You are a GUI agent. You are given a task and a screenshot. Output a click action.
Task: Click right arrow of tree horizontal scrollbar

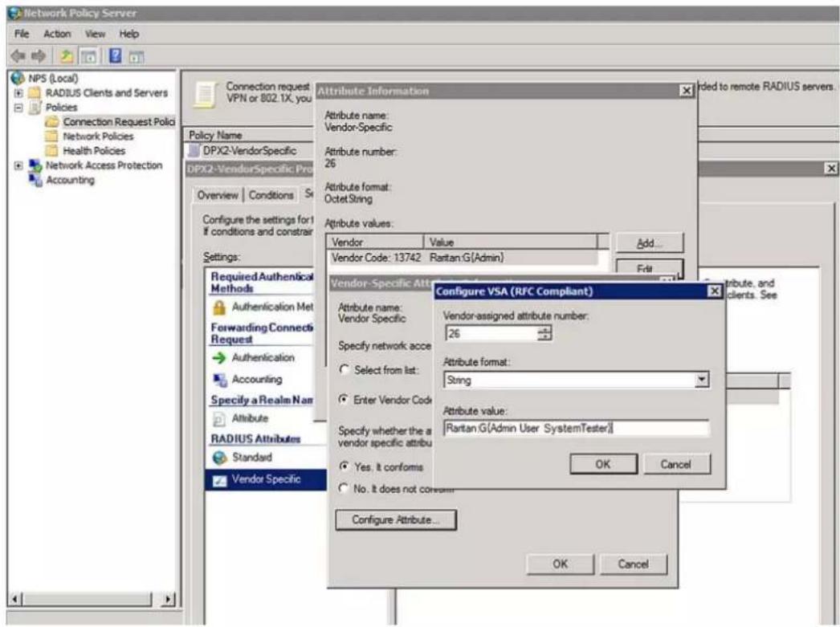168,599
